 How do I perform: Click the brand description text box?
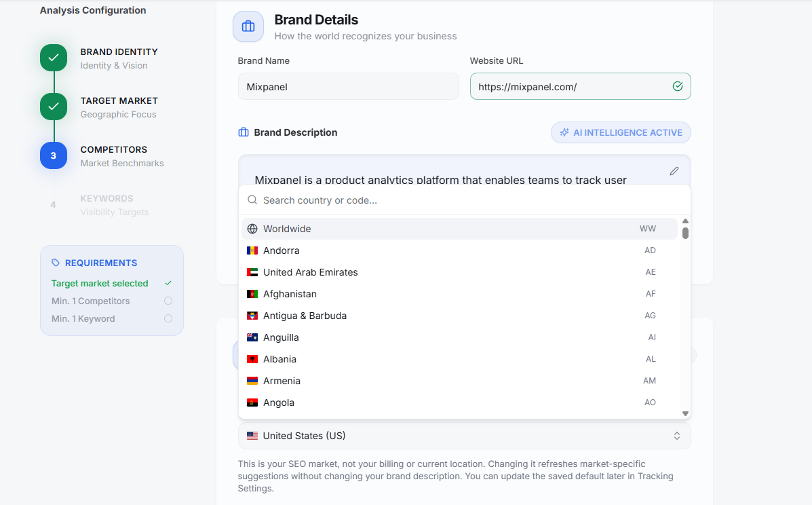coord(465,170)
